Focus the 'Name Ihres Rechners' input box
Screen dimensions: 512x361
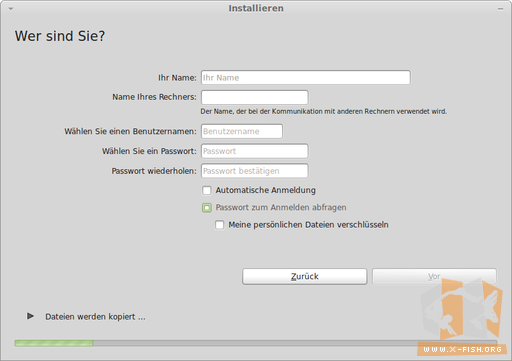[255, 97]
